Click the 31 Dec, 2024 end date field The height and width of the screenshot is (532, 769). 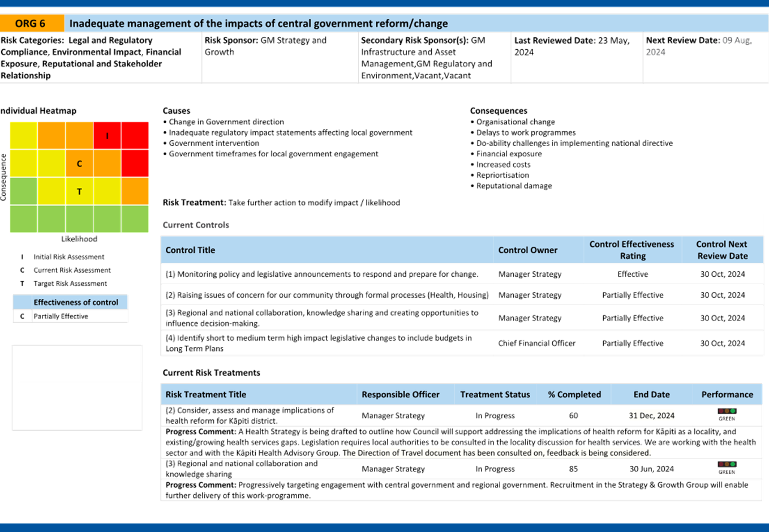651,415
